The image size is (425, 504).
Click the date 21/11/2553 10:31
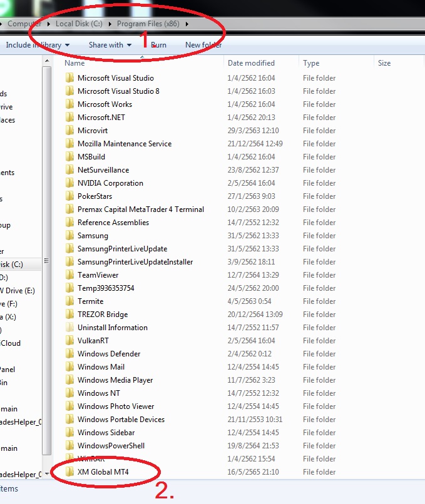tap(255, 420)
